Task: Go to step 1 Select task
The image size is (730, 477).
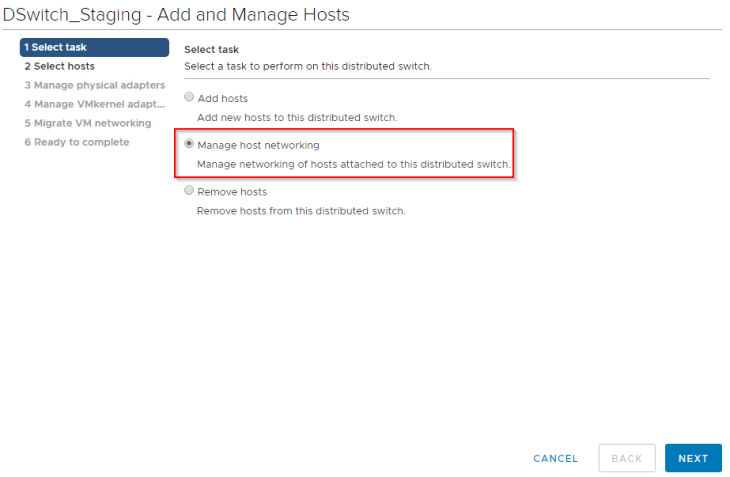Action: [x=94, y=48]
